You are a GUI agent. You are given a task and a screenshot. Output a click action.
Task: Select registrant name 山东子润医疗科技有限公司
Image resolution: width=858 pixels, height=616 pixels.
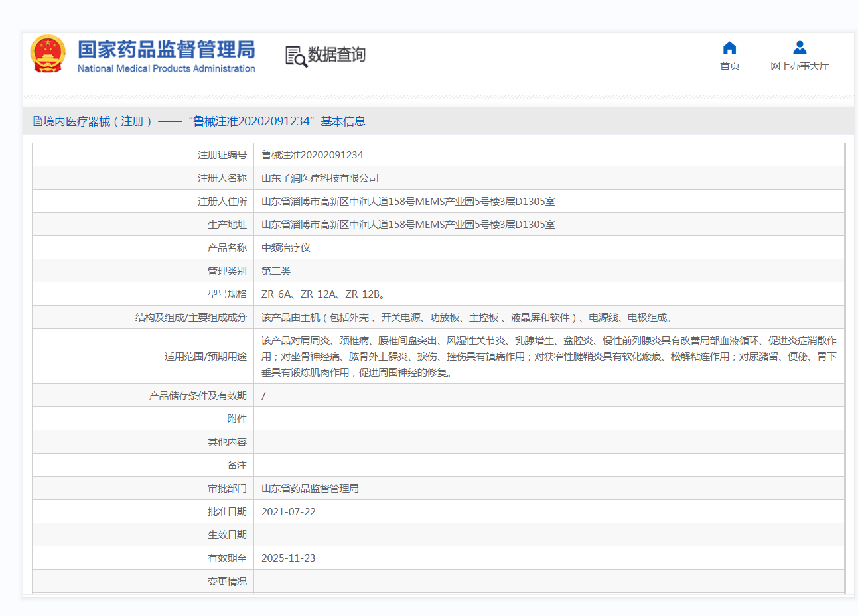click(320, 178)
